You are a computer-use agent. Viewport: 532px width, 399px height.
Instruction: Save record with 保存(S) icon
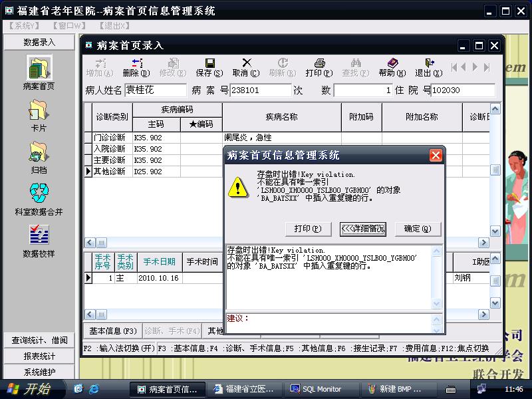pyautogui.click(x=209, y=68)
